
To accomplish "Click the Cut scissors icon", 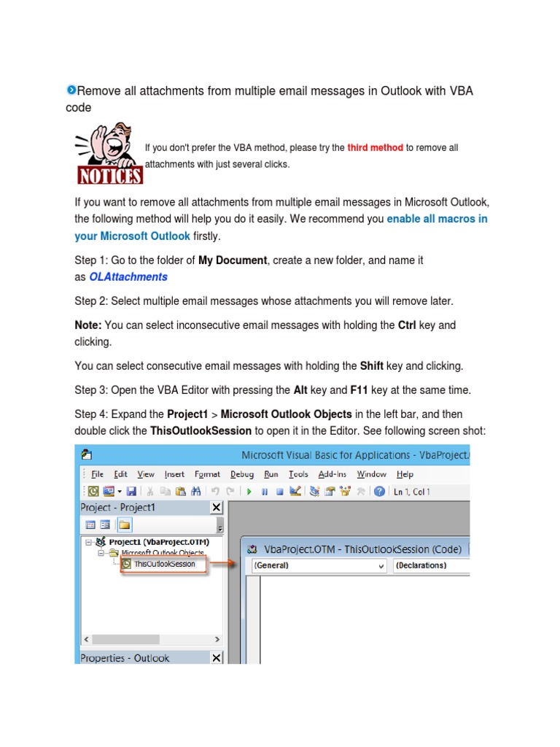I will click(150, 491).
